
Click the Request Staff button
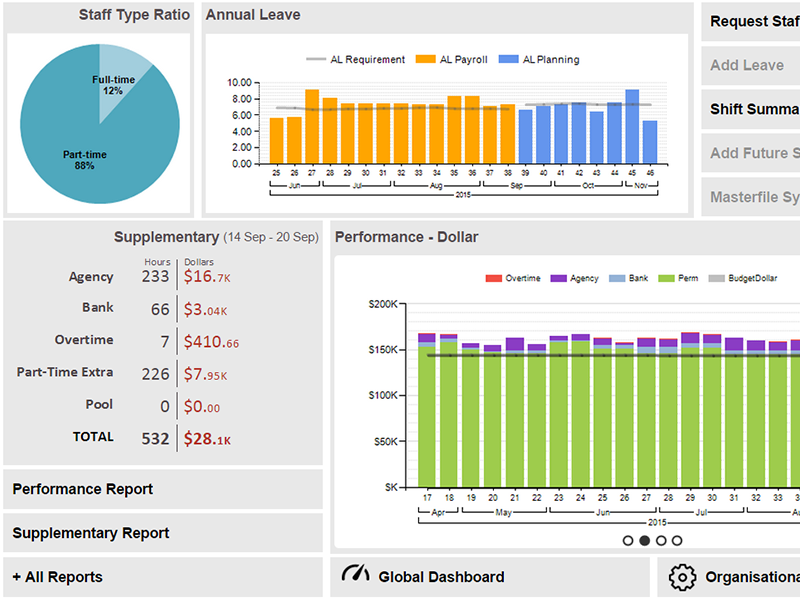coord(752,22)
